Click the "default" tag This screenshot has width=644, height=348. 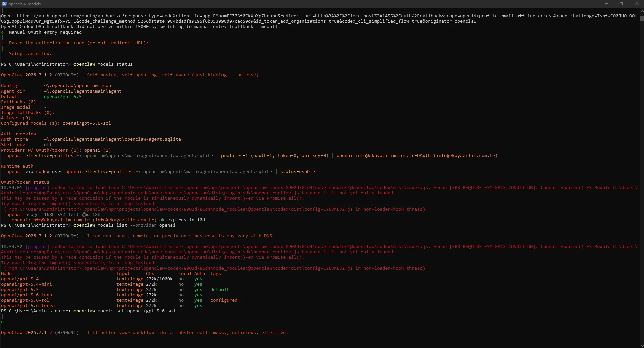(220, 290)
